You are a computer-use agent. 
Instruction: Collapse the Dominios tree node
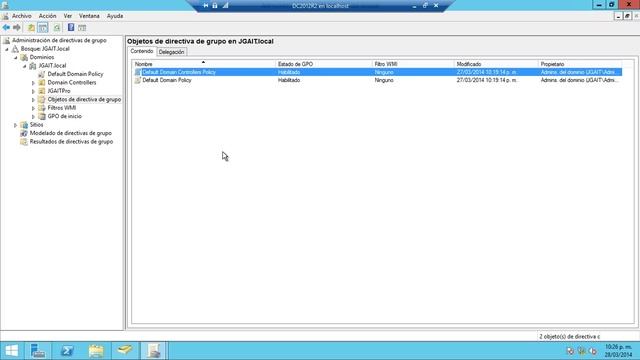(x=16, y=58)
